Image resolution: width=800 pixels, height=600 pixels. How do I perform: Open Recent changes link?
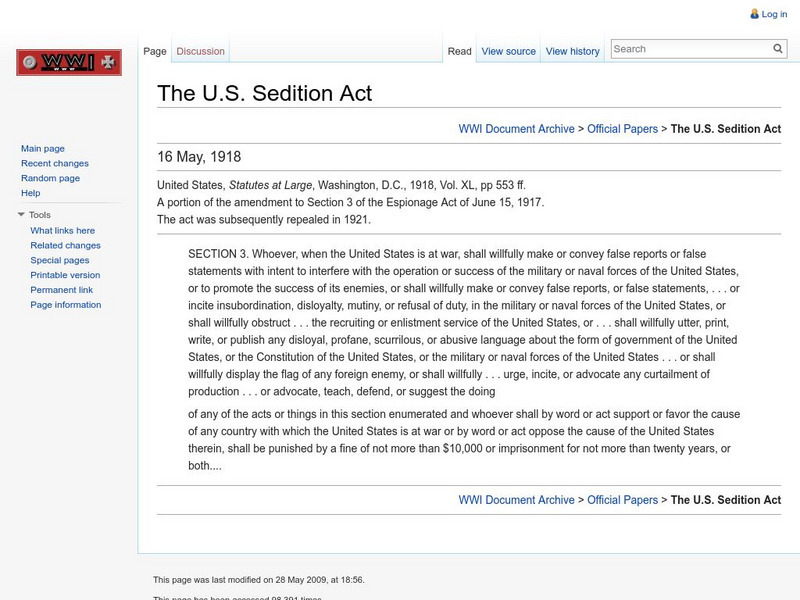55,163
